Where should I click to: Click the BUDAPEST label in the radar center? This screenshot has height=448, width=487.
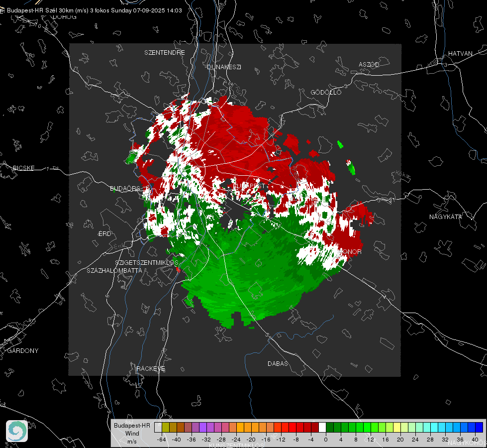[x=249, y=186]
